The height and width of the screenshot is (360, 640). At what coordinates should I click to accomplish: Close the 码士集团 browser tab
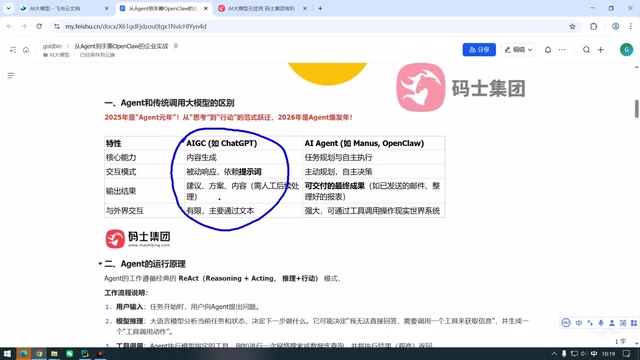coord(305,8)
